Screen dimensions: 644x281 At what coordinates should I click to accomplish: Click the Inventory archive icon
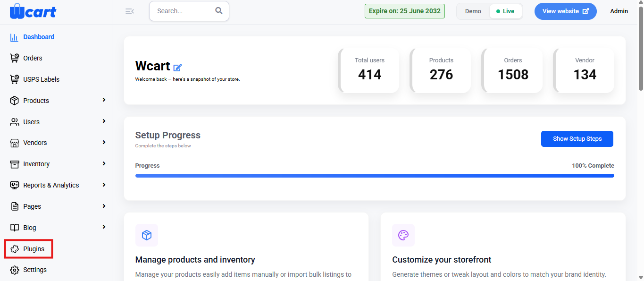click(15, 164)
